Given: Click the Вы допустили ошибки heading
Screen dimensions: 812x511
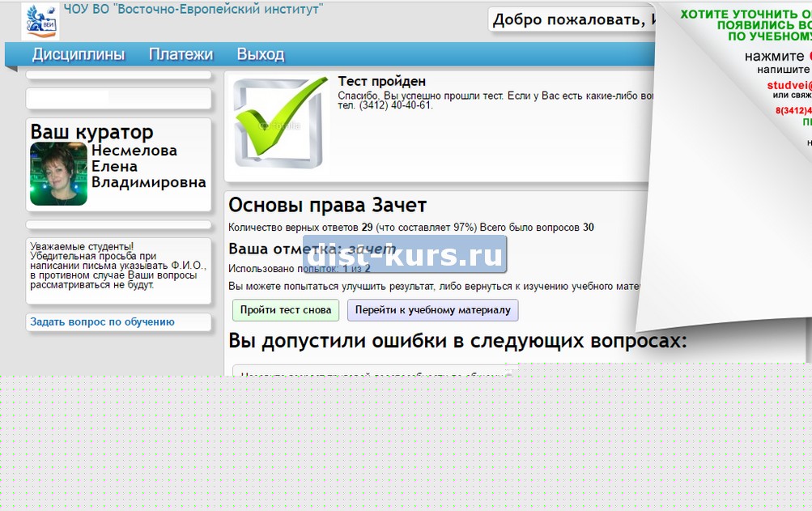Looking at the screenshot, I should [457, 340].
